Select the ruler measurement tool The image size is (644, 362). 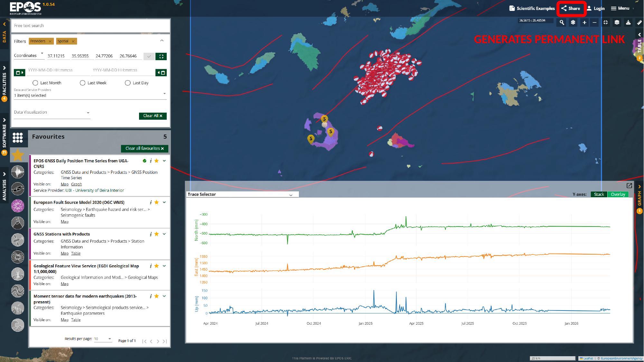(639, 23)
